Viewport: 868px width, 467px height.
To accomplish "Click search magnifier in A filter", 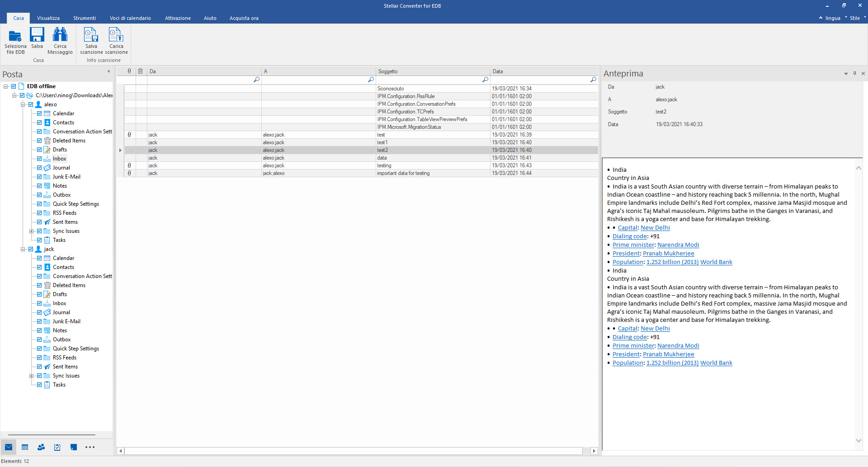I will click(371, 80).
